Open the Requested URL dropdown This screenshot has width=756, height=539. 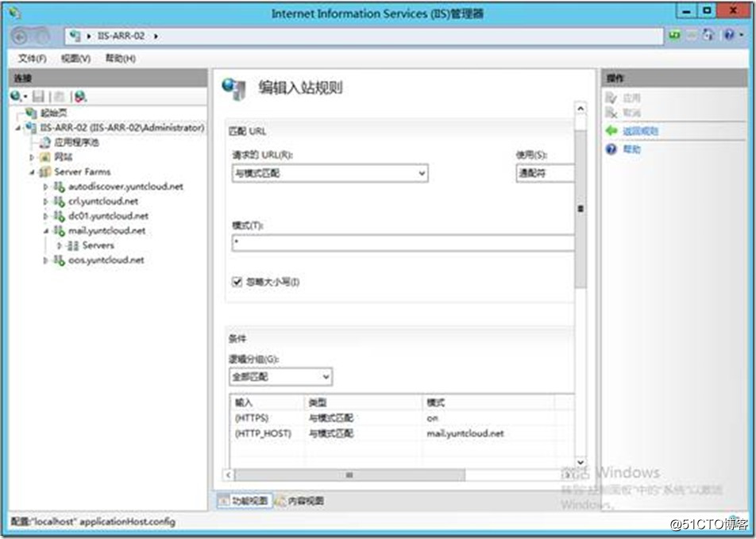pyautogui.click(x=330, y=173)
